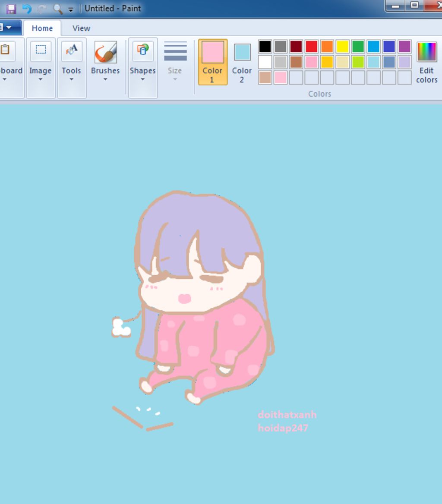
Task: Pick the yellow color swatch
Action: (342, 47)
